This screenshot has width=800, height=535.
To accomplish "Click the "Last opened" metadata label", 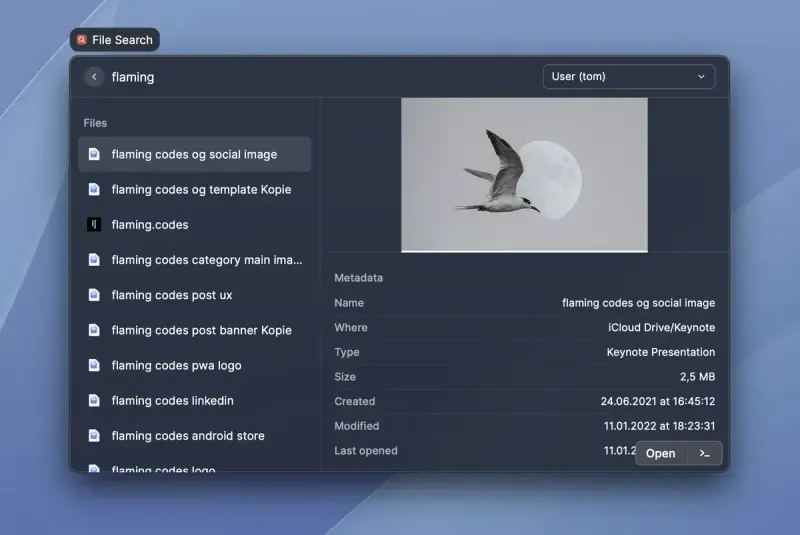I will click(x=365, y=451).
